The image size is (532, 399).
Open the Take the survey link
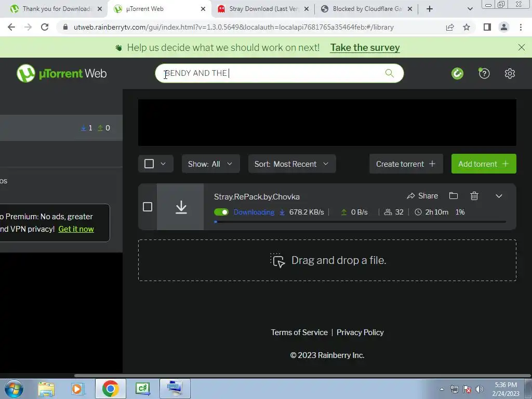coord(365,47)
